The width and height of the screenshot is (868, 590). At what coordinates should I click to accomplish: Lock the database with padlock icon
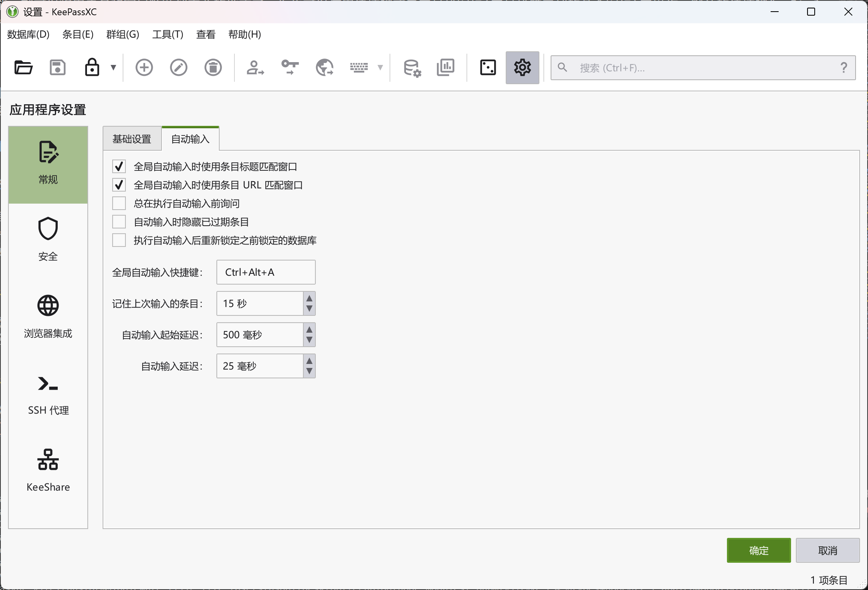coord(92,67)
